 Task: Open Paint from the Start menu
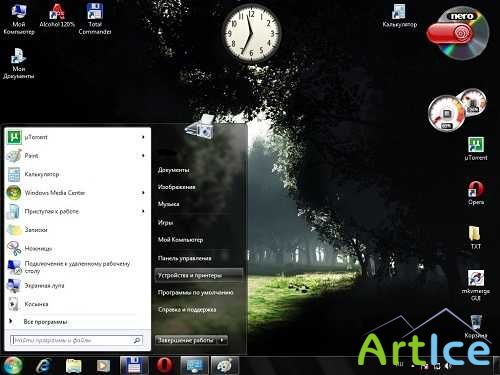coord(77,156)
